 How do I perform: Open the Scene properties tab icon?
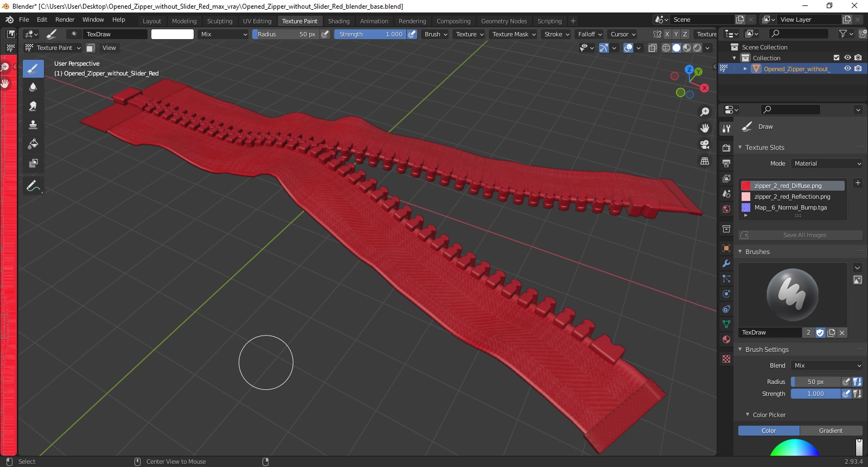coord(726,193)
